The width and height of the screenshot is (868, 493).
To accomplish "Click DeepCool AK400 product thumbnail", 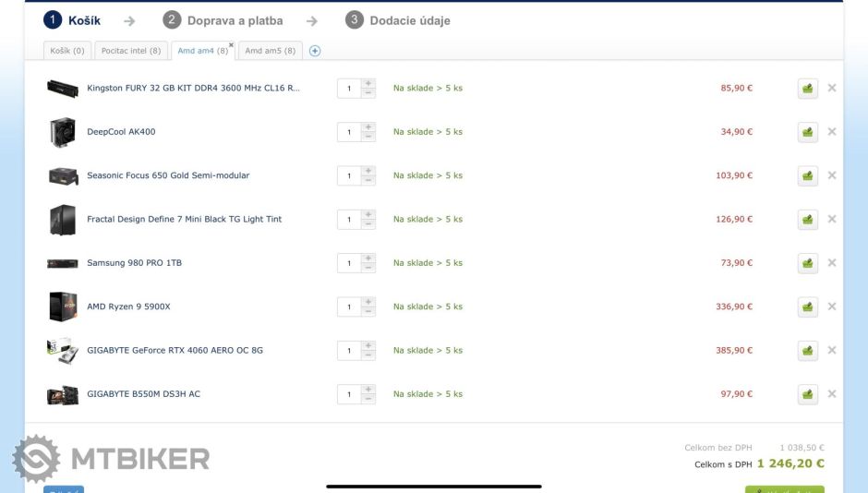I will click(62, 132).
